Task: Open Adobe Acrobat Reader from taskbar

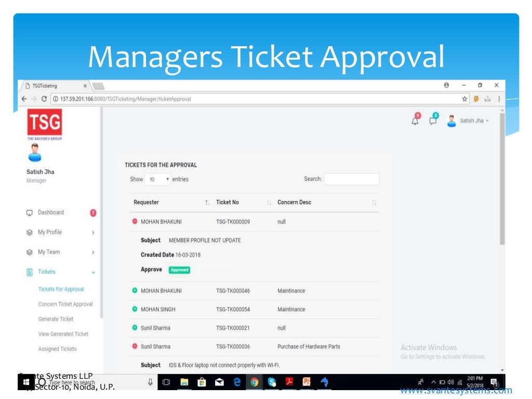Action: click(289, 382)
